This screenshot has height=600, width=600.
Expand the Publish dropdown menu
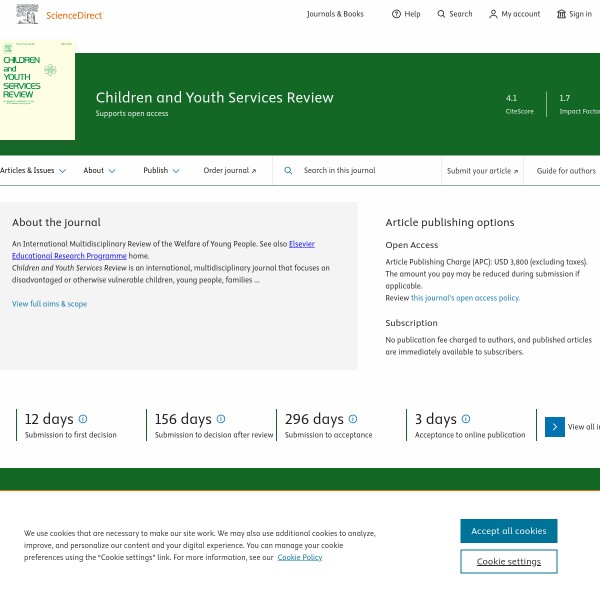(x=161, y=171)
